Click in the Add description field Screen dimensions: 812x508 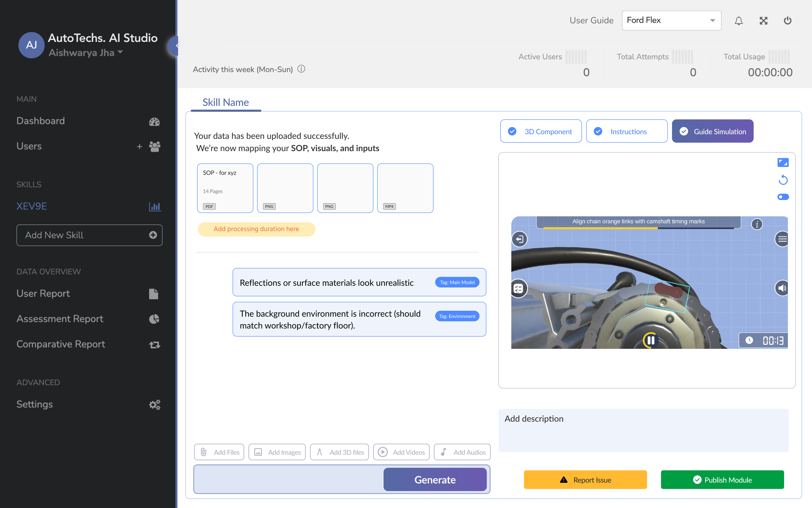(643, 430)
